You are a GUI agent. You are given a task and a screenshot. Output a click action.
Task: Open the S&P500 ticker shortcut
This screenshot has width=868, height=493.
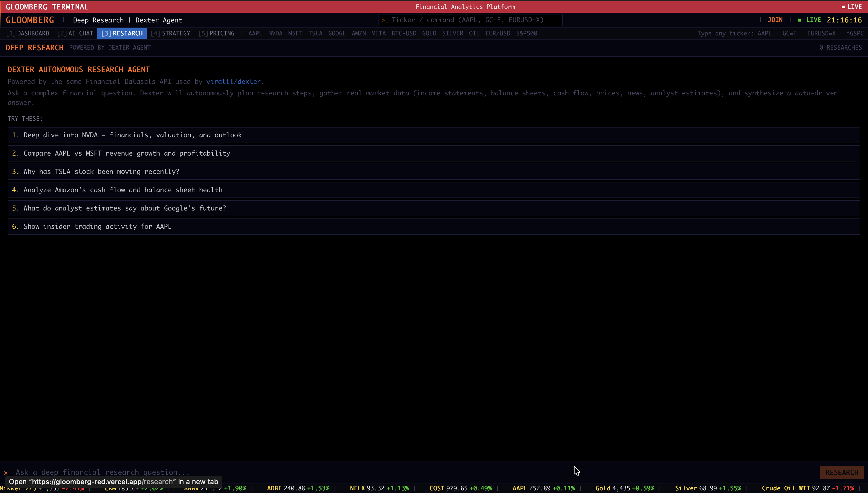pos(526,33)
